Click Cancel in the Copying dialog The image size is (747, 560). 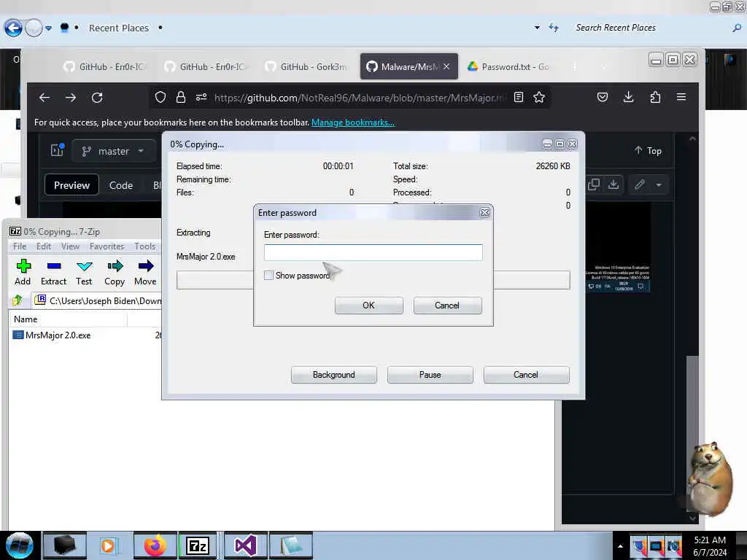tap(526, 375)
